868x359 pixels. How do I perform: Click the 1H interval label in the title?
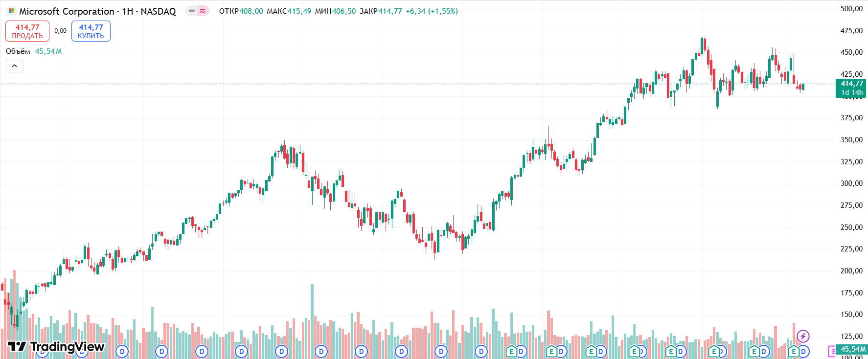click(128, 11)
